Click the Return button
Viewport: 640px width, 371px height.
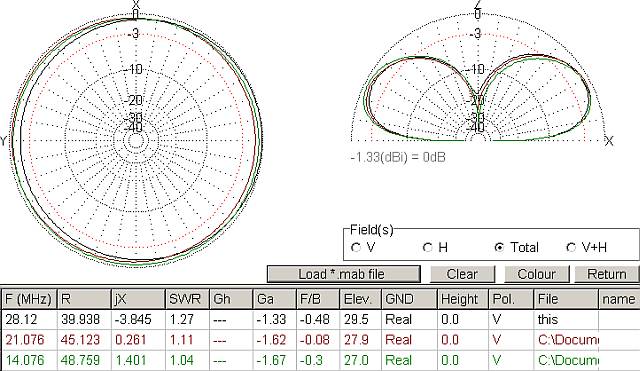(x=607, y=274)
